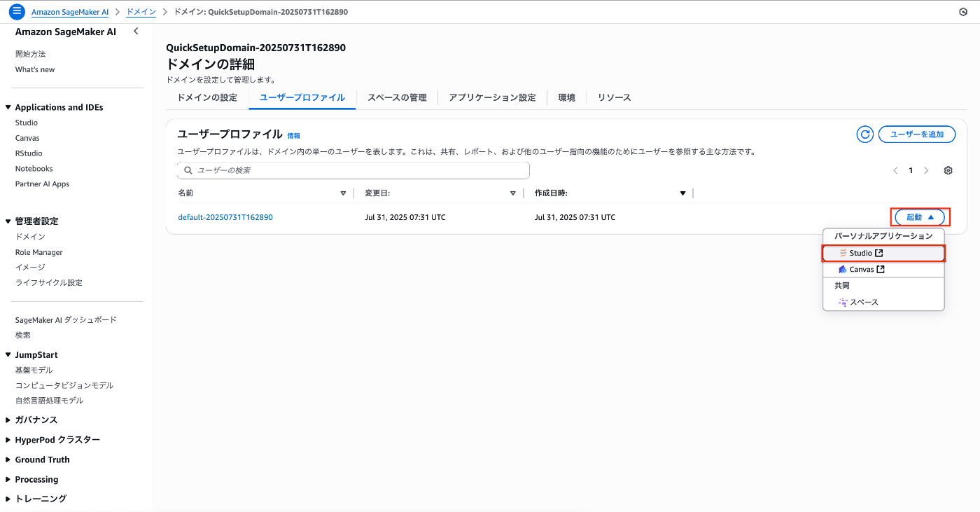Open Notebooks in sidebar
The height and width of the screenshot is (512, 980).
(34, 169)
